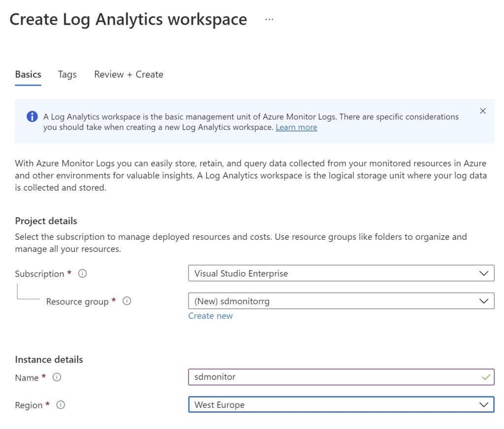Click the green validation checkmark in Name field
504x429 pixels.
[486, 377]
